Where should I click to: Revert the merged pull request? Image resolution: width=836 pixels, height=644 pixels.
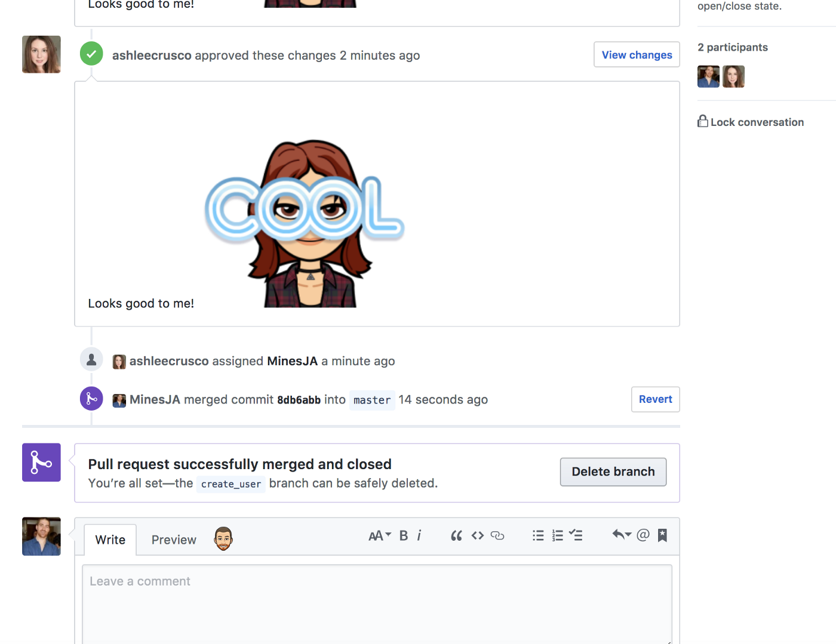(655, 399)
